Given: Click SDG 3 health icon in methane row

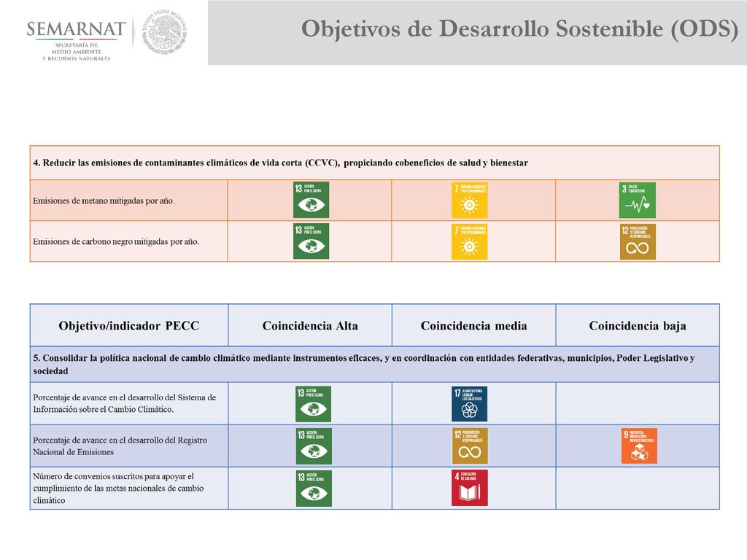Looking at the screenshot, I should click(638, 201).
